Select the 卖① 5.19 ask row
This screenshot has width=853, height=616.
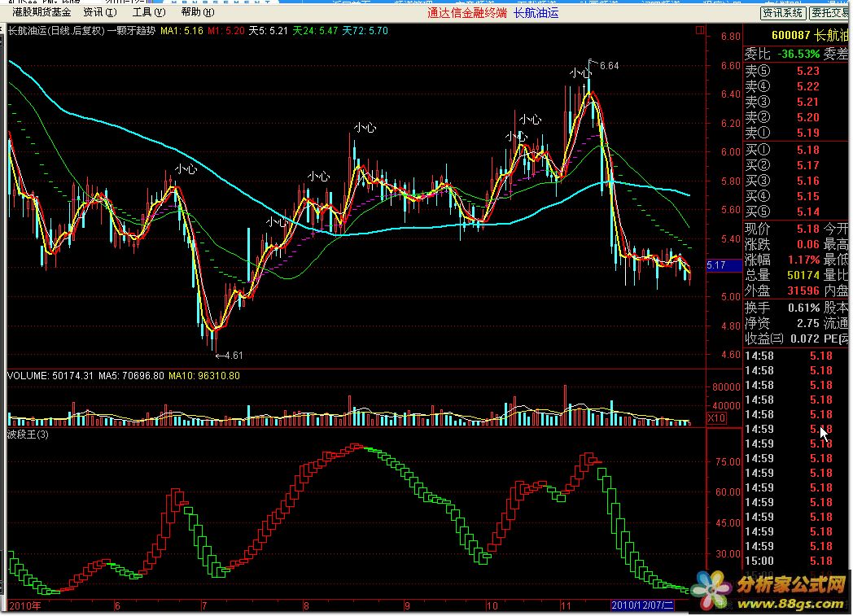pos(798,133)
